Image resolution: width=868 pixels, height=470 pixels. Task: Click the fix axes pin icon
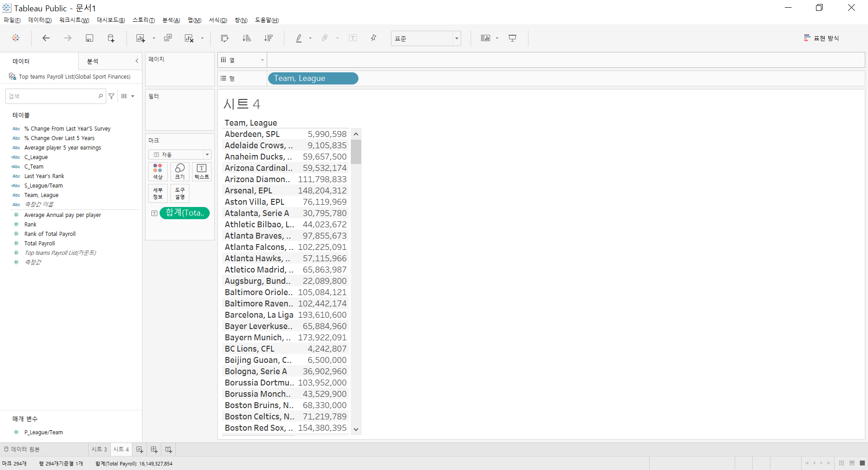tap(373, 38)
